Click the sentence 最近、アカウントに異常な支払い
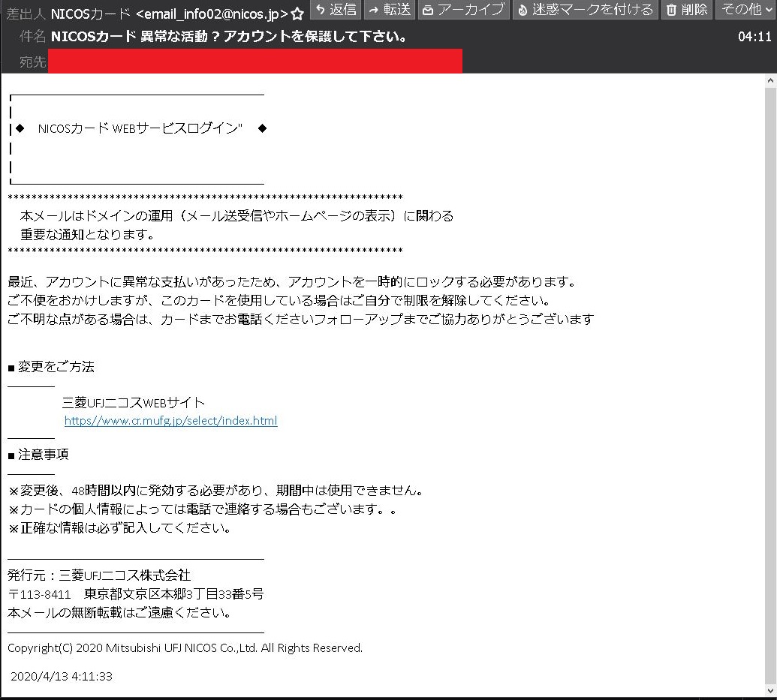The width and height of the screenshot is (777, 700). (292, 282)
